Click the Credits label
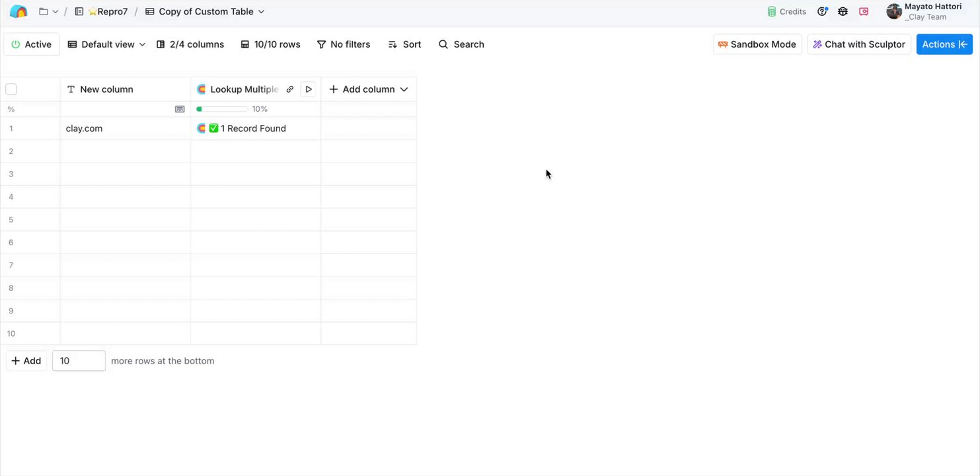The width and height of the screenshot is (980, 476). [792, 11]
